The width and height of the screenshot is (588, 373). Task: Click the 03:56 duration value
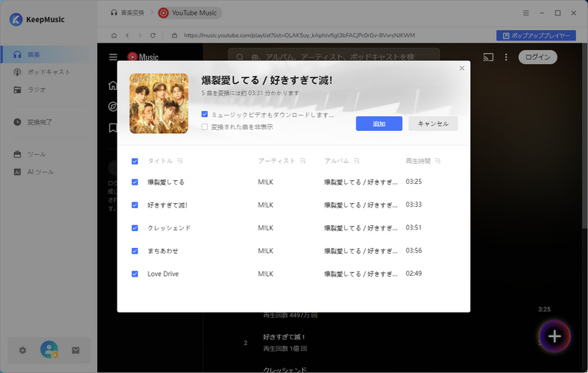(x=414, y=250)
